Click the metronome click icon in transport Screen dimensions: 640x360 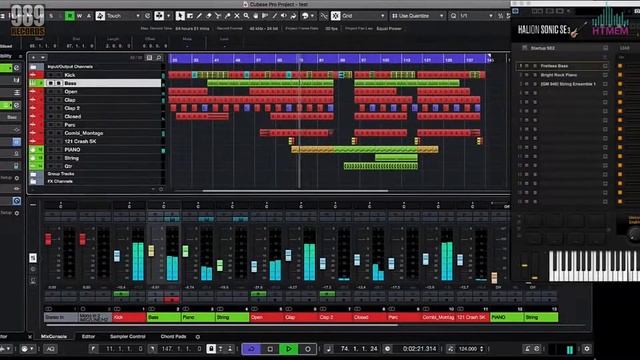pyautogui.click(x=527, y=349)
